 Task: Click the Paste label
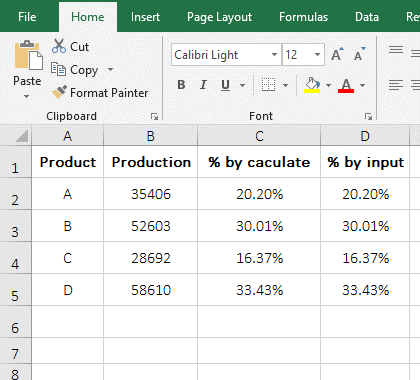[x=27, y=81]
